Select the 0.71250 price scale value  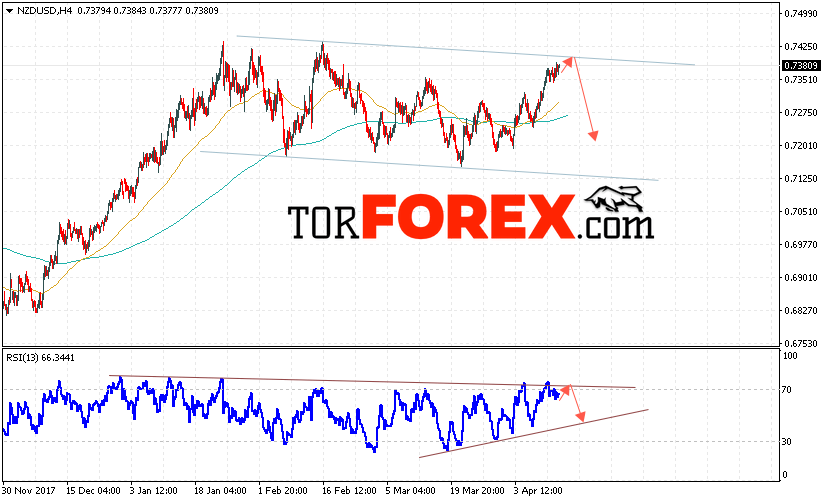801,179
